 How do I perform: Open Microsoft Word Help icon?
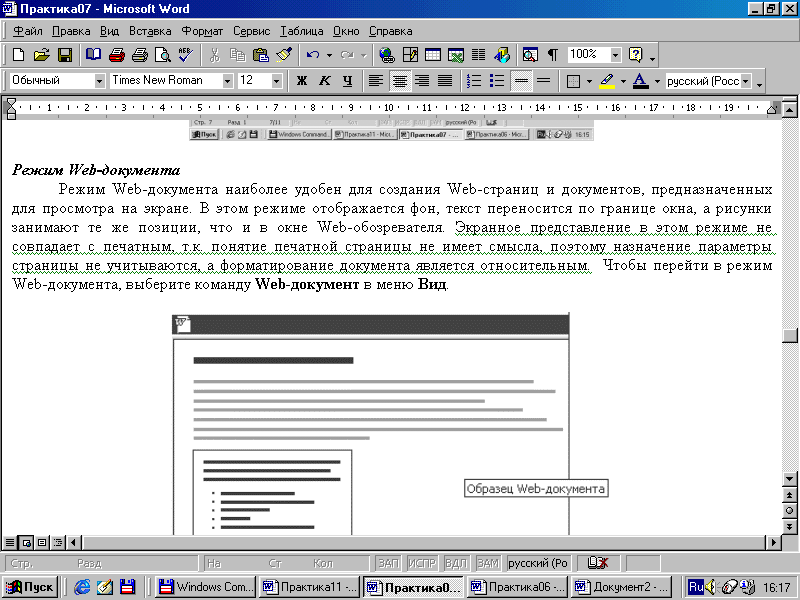[636, 55]
